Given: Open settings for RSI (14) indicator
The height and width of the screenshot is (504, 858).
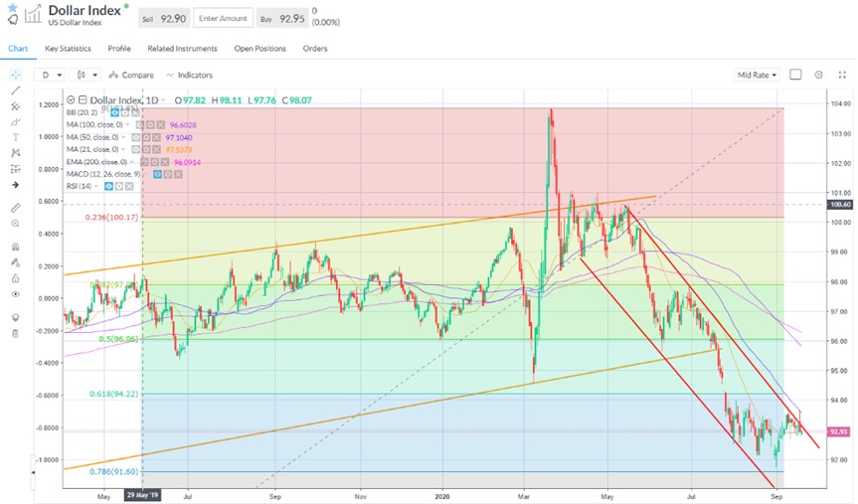Looking at the screenshot, I should (119, 187).
